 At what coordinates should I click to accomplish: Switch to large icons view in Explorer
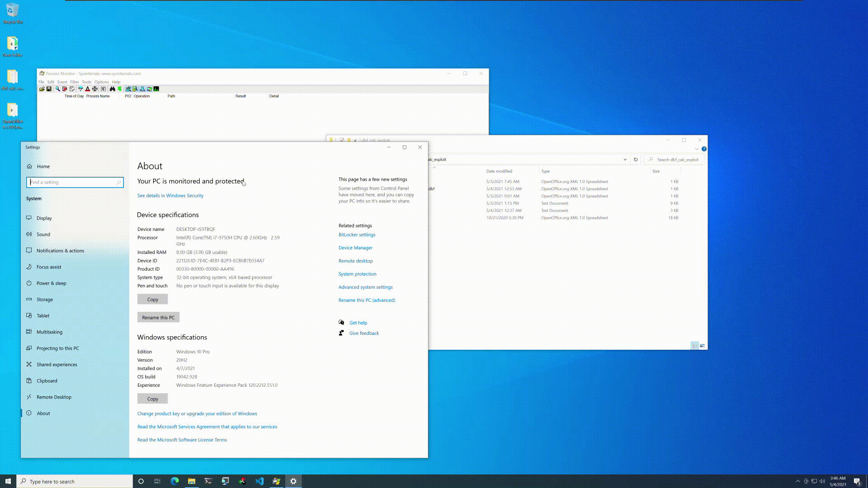click(702, 346)
